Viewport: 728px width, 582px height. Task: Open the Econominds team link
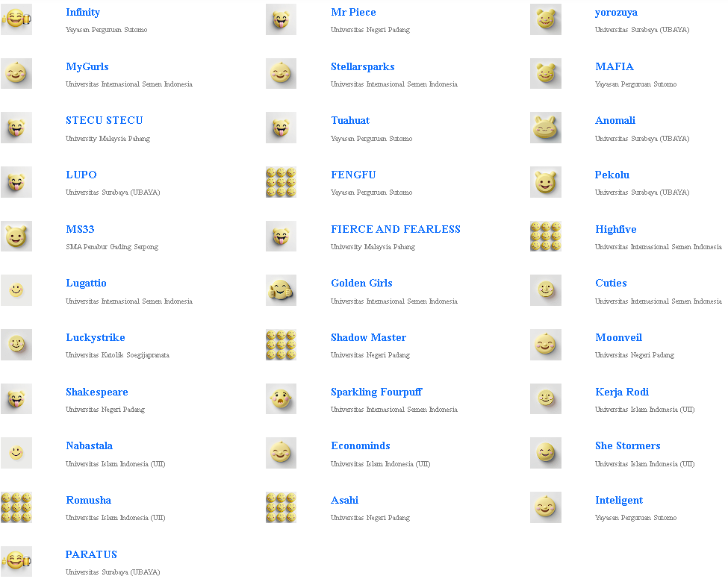click(360, 445)
